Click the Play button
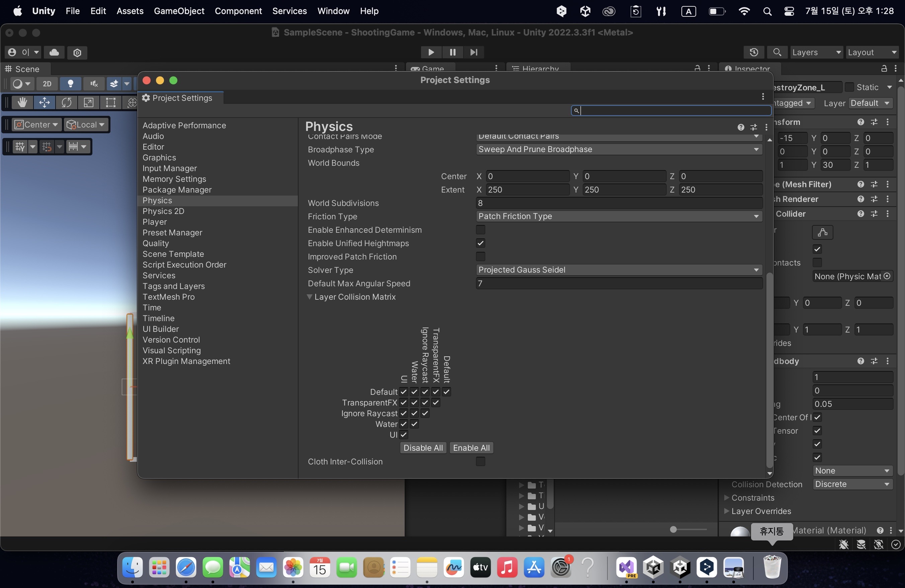 click(431, 52)
